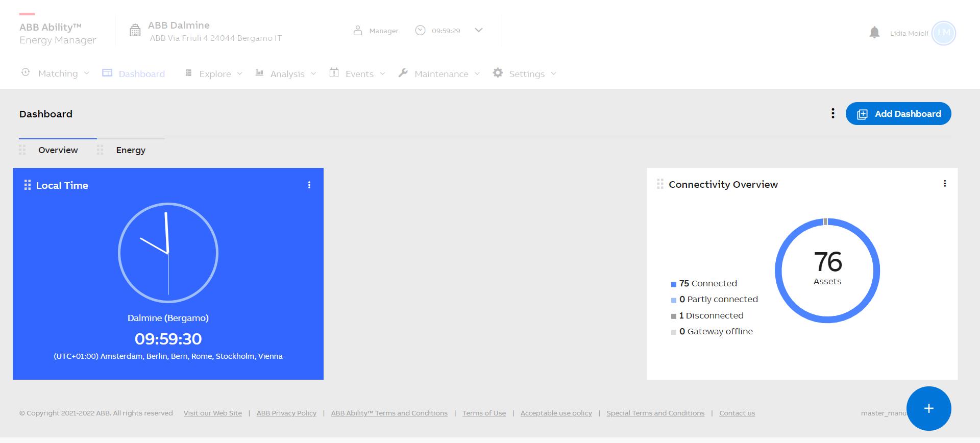Open the Settings menu
980x443 pixels.
(527, 74)
